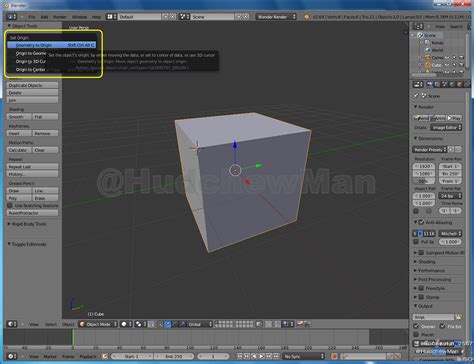Open the Display Image Editor dropdown

click(446, 127)
